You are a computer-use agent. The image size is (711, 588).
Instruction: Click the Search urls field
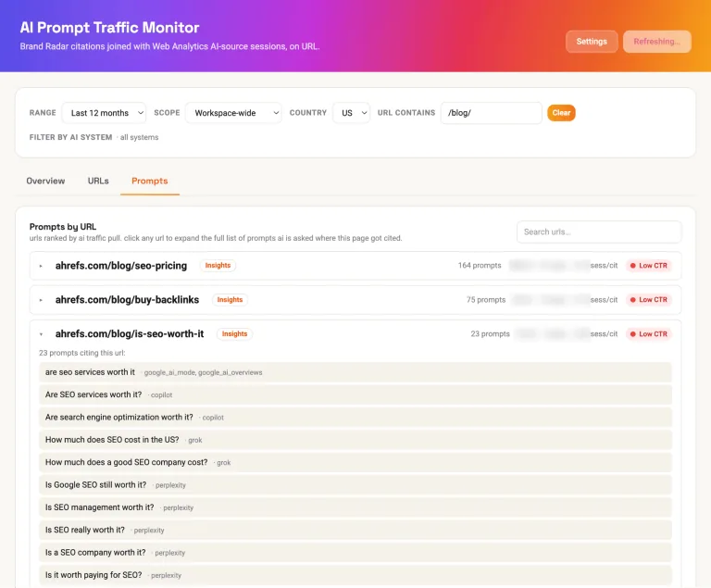click(x=599, y=231)
